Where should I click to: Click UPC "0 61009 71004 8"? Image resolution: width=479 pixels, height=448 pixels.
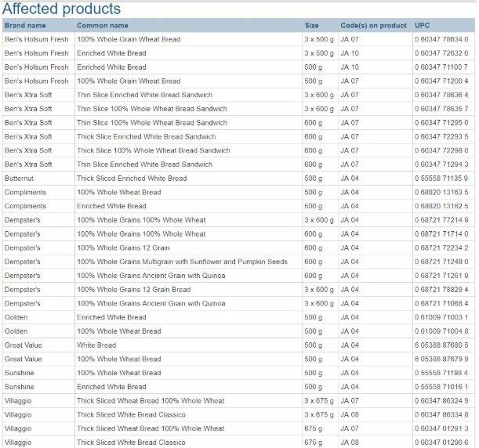pos(441,331)
